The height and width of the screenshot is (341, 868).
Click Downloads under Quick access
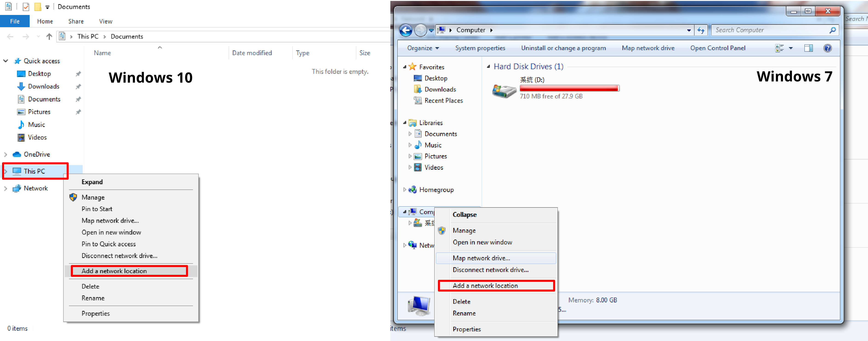click(43, 86)
